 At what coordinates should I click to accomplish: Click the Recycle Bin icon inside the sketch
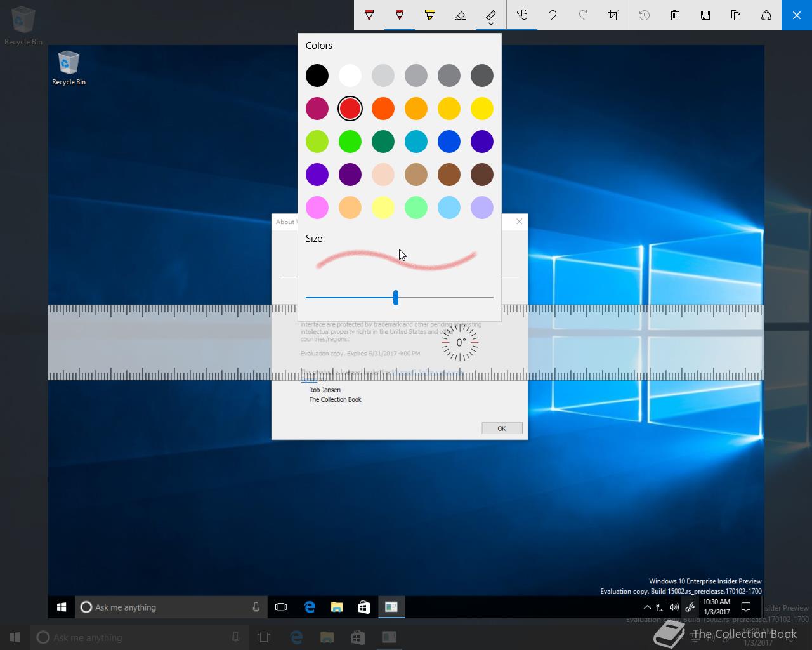tap(69, 69)
